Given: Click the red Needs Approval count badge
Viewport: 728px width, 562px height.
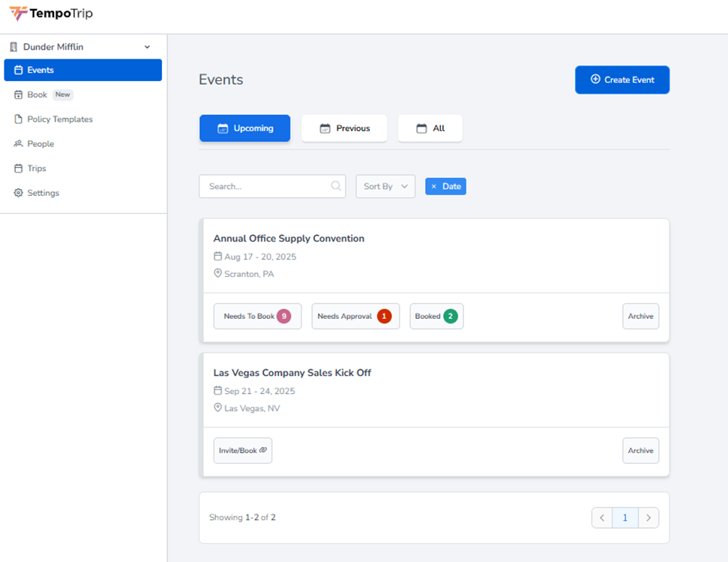Looking at the screenshot, I should pyautogui.click(x=384, y=317).
